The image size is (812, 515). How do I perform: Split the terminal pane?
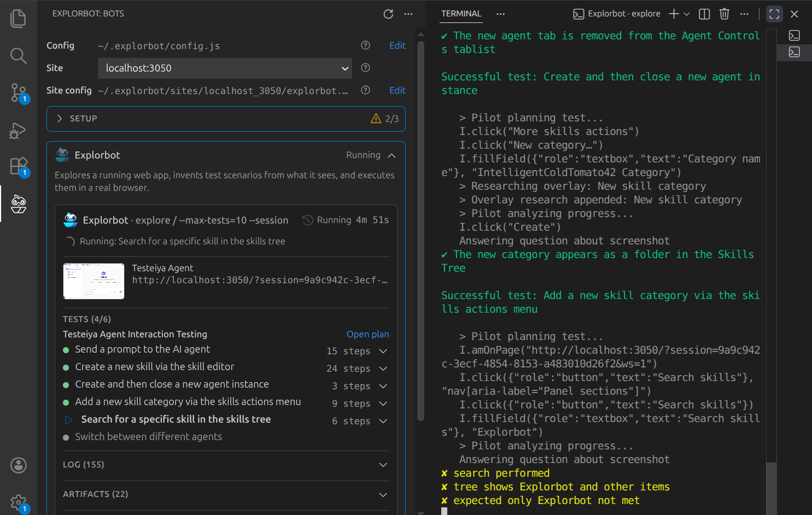click(x=704, y=14)
